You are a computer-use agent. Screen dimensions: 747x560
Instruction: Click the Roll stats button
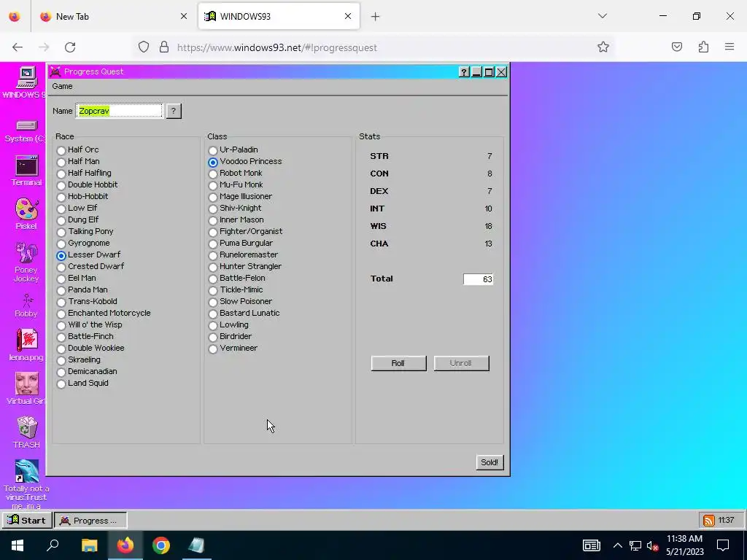tap(398, 363)
